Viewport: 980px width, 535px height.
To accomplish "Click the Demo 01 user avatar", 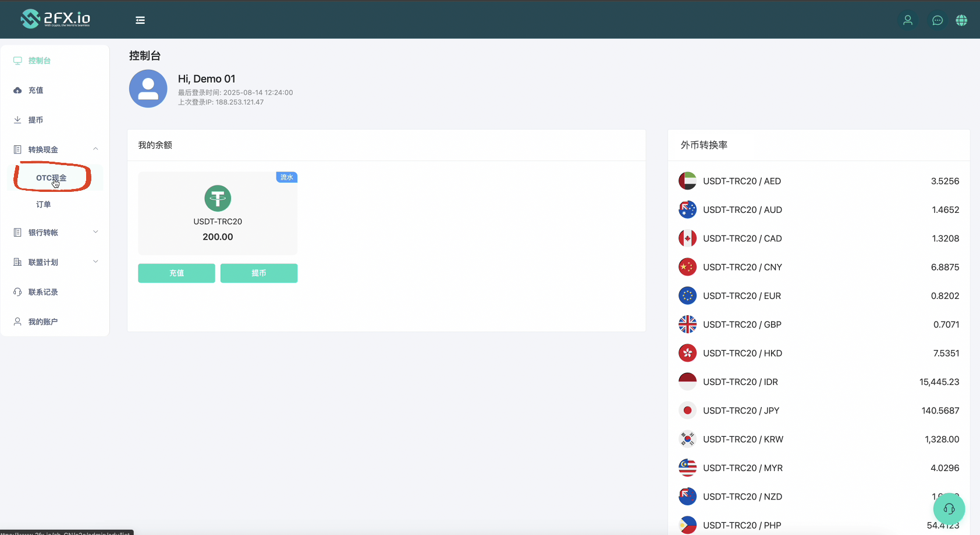I will point(148,88).
